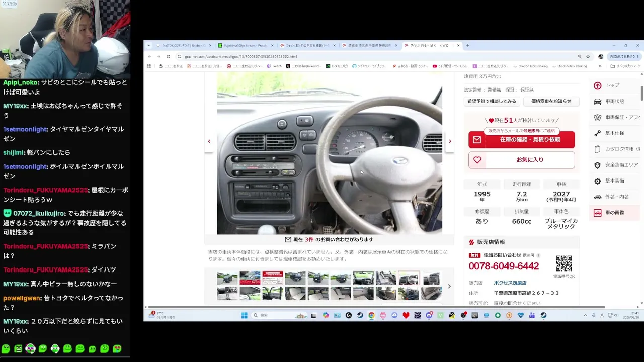
Task: Click the taskbar search box
Action: [279, 316]
